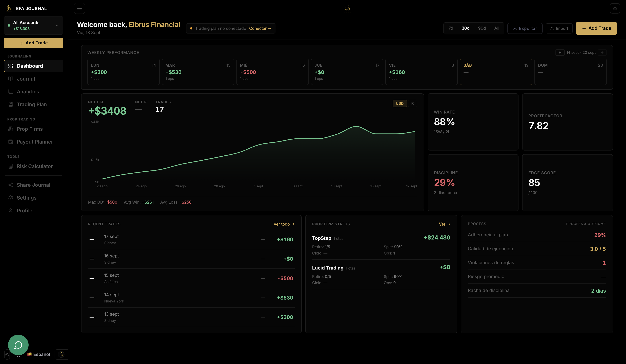Navigate to Prop Firms
The height and width of the screenshot is (364, 626).
point(34,129)
